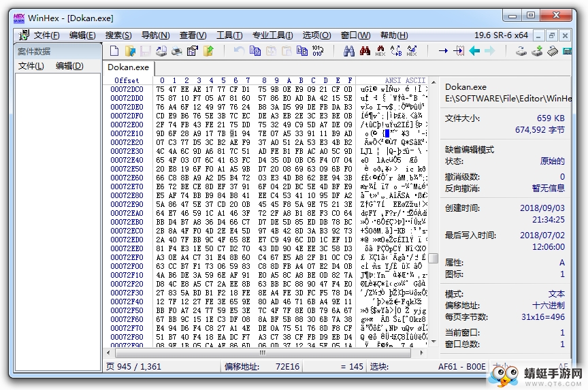This screenshot has width=588, height=390.
Task: Click the red binoculars Find hex icon
Action: point(365,50)
